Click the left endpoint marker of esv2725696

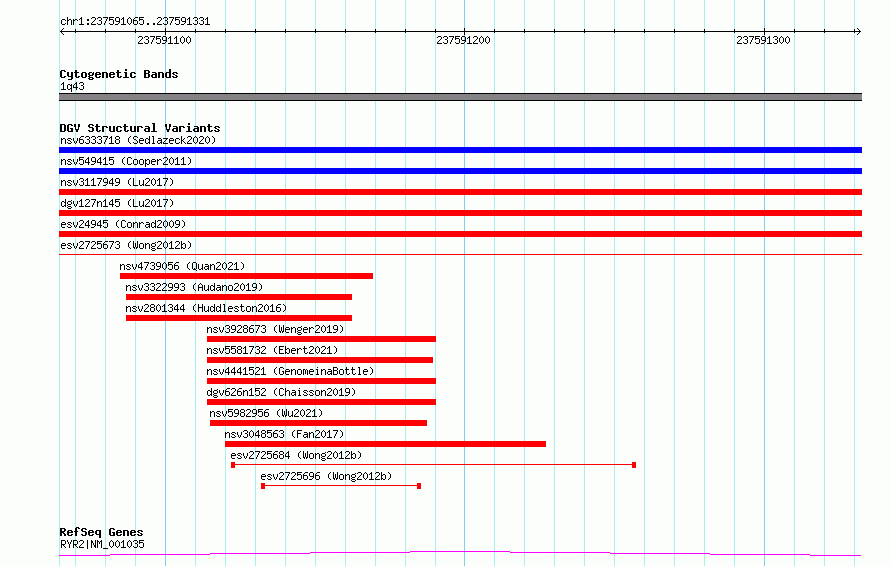click(263, 486)
